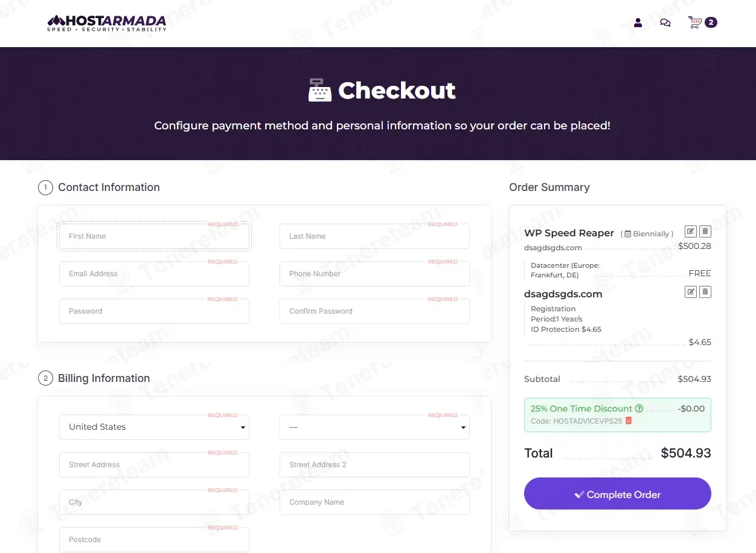Edit the WP Speed Reaper item
The height and width of the screenshot is (553, 756).
click(x=690, y=231)
